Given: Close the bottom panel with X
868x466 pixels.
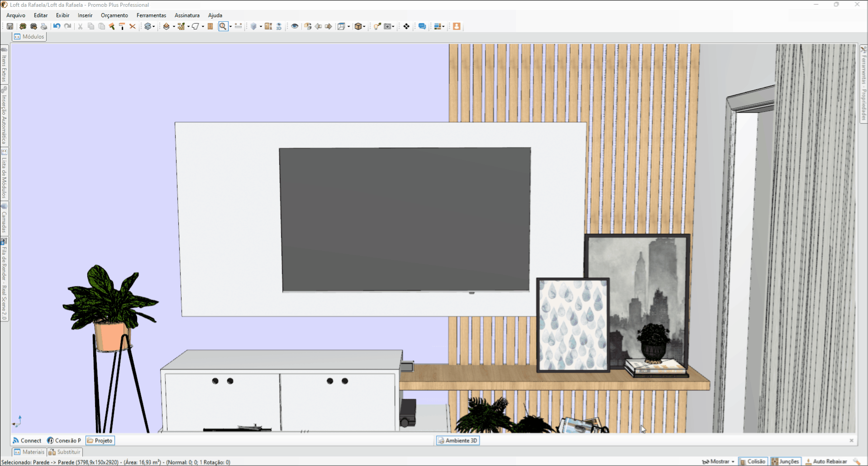Looking at the screenshot, I should click(851, 441).
